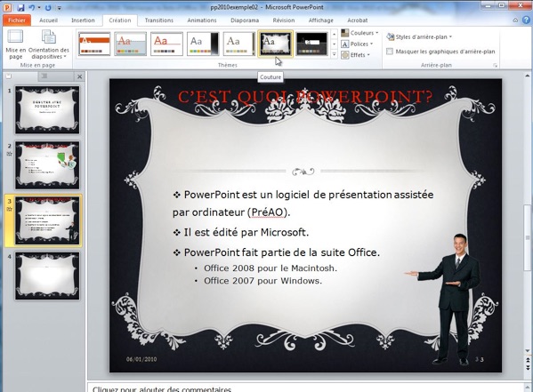Open the Mise en page dialog
Viewport: 533px width, 392px height.
click(x=16, y=44)
